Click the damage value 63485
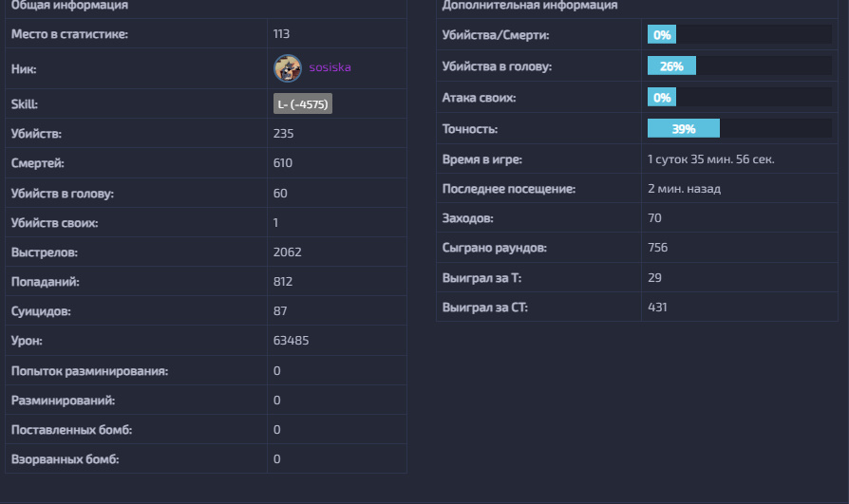This screenshot has height=504, width=849. [291, 341]
